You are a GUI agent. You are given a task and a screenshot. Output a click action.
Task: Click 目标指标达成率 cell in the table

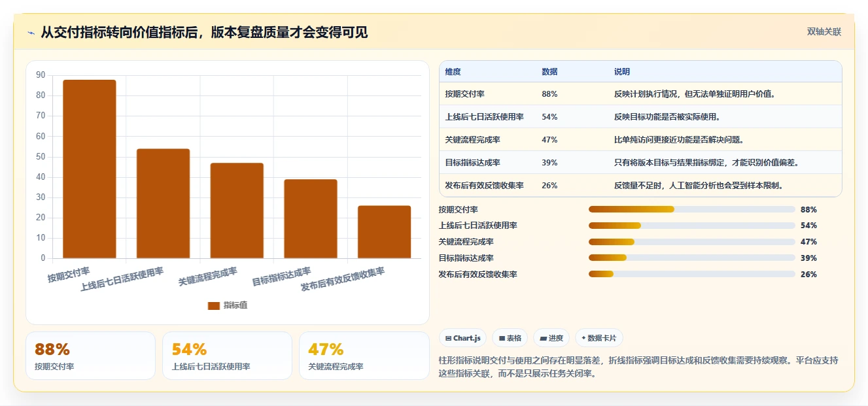click(x=472, y=163)
